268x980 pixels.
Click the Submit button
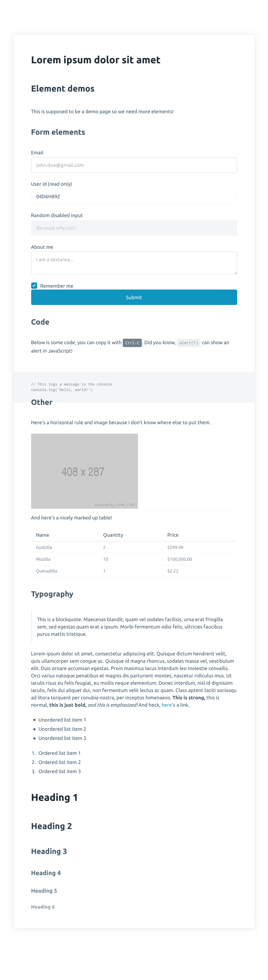click(x=134, y=297)
